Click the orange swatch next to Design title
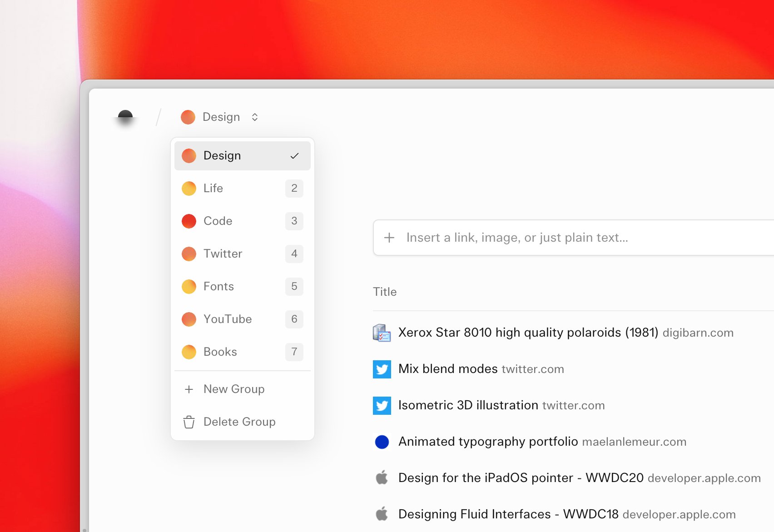The width and height of the screenshot is (774, 532). pos(188,117)
